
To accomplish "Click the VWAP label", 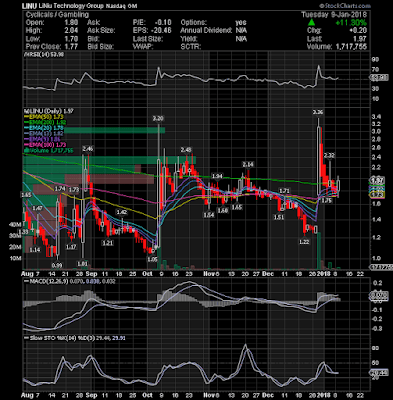I will pyautogui.click(x=143, y=47).
